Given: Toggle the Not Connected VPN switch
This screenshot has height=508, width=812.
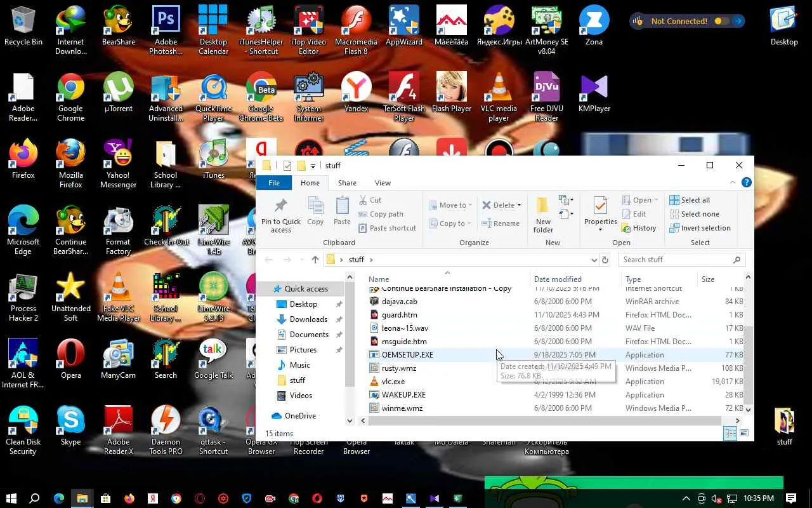Looking at the screenshot, I should [721, 21].
